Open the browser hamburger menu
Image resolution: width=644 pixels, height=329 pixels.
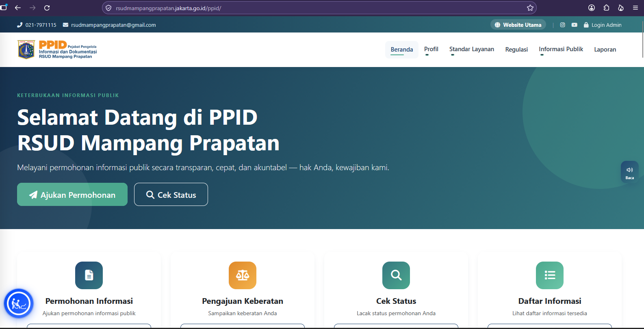point(635,8)
